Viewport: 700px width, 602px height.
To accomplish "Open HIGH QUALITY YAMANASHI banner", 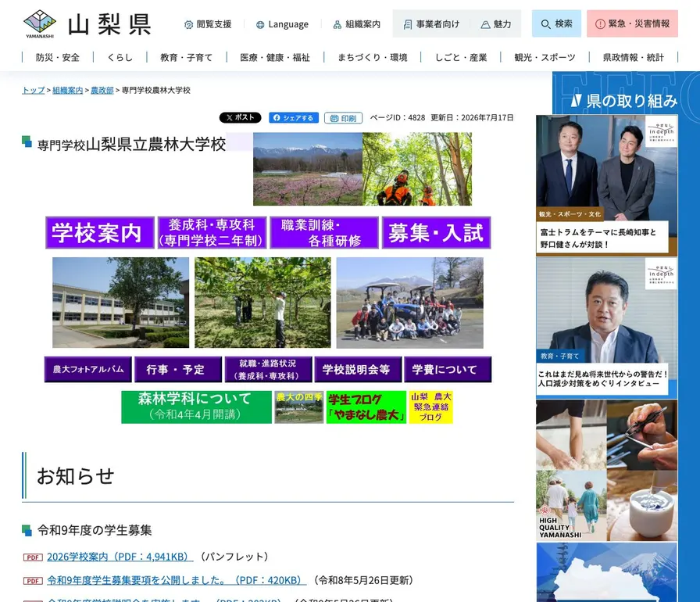I will click(607, 470).
